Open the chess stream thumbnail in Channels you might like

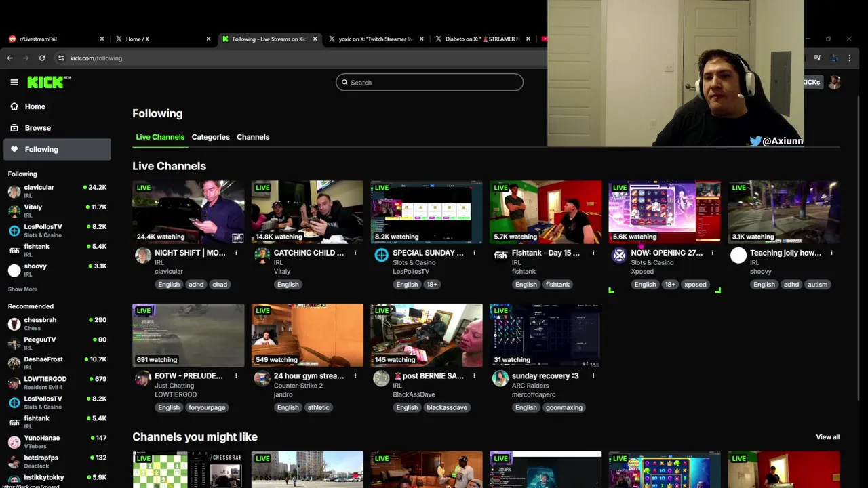pyautogui.click(x=188, y=469)
